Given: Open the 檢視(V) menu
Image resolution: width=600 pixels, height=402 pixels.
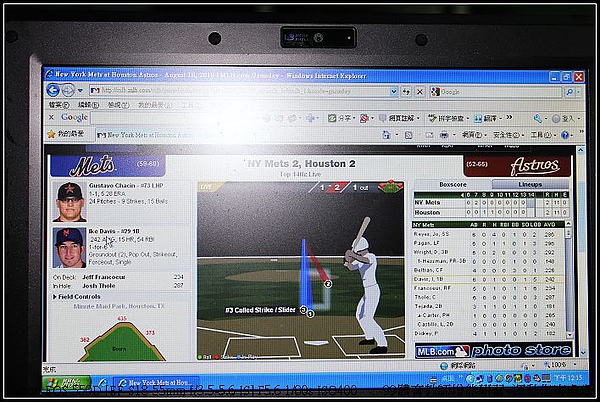Looking at the screenshot, I should pyautogui.click(x=119, y=104).
